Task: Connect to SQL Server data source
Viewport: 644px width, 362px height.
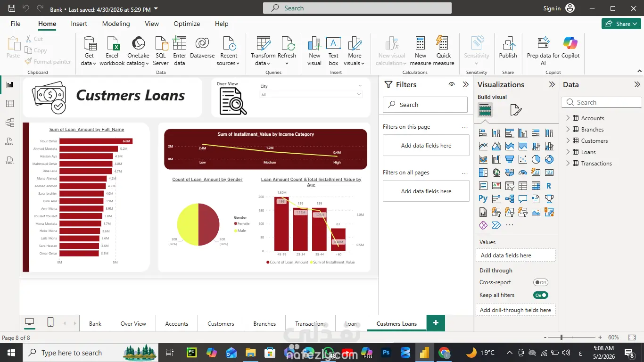Action: point(161,51)
